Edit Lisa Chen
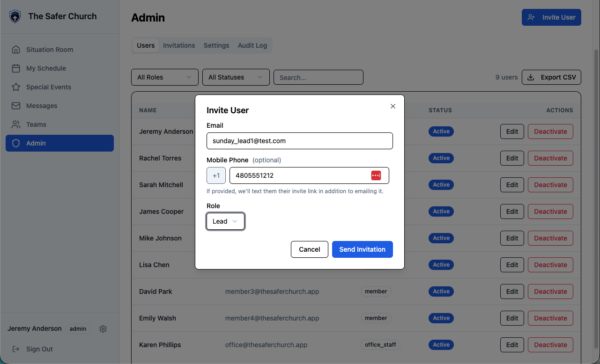 coord(512,265)
